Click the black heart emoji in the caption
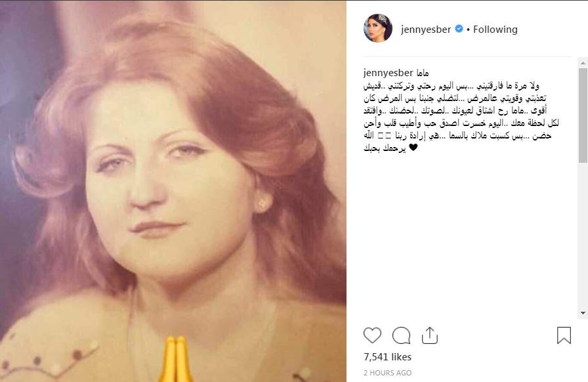Viewport: 588px width, 382px height. click(413, 148)
